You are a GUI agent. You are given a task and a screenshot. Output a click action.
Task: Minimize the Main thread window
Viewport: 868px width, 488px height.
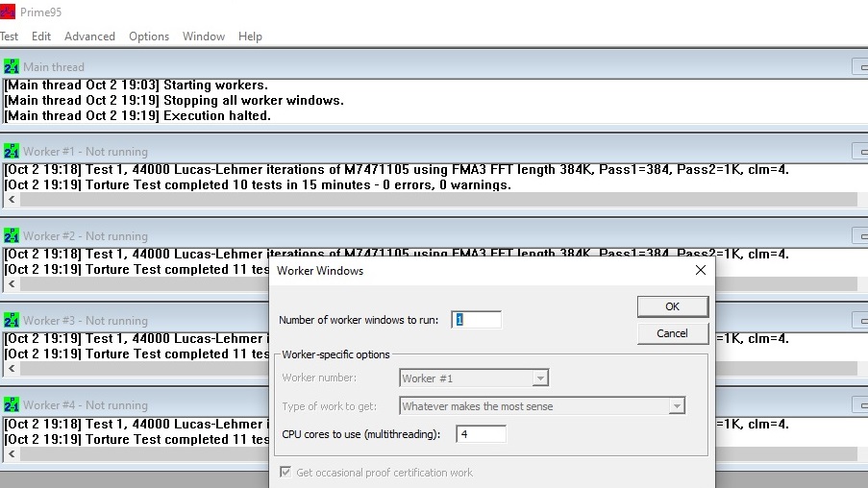coord(861,67)
